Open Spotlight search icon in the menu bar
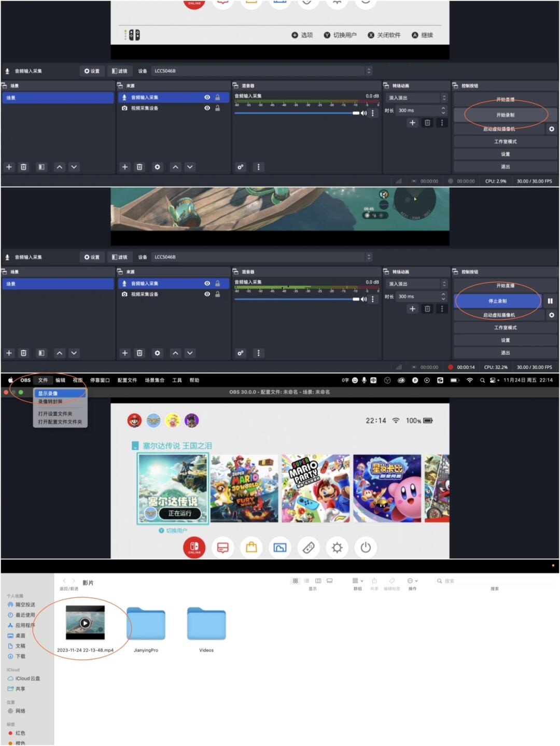 pyautogui.click(x=482, y=380)
